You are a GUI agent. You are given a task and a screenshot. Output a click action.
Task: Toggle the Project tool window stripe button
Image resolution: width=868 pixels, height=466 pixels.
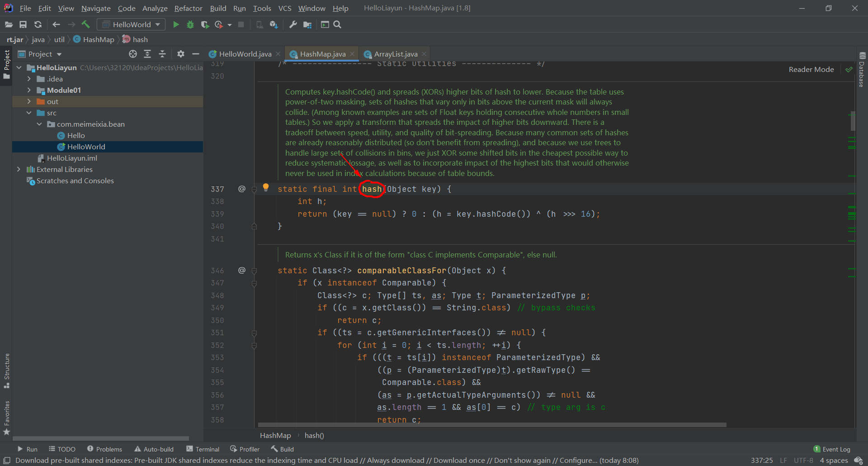pyautogui.click(x=7, y=64)
